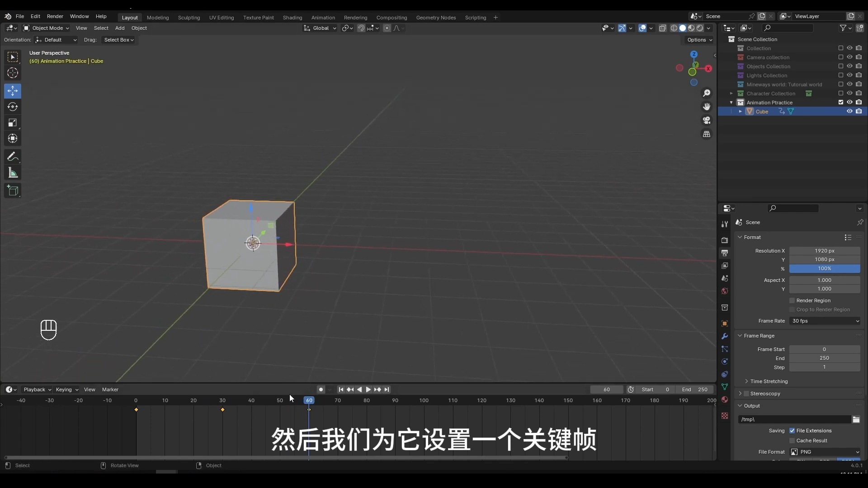Open the Object Mode dropdown
Screen dimensions: 868x488
click(46, 28)
